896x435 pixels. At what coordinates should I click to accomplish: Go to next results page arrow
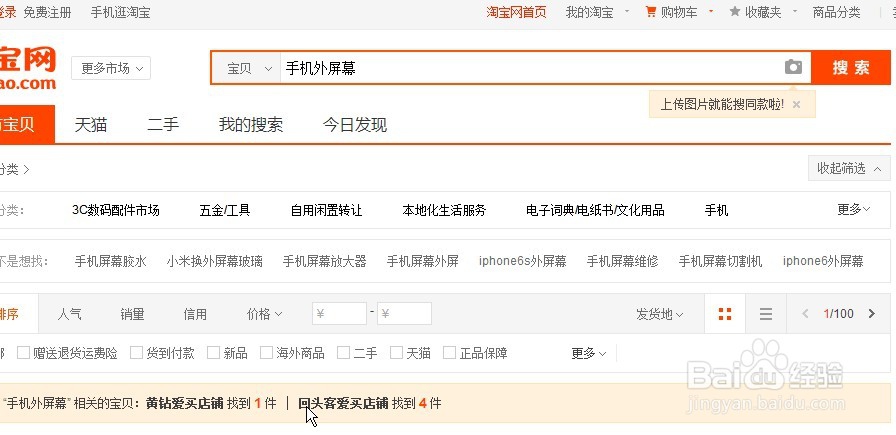pos(872,313)
